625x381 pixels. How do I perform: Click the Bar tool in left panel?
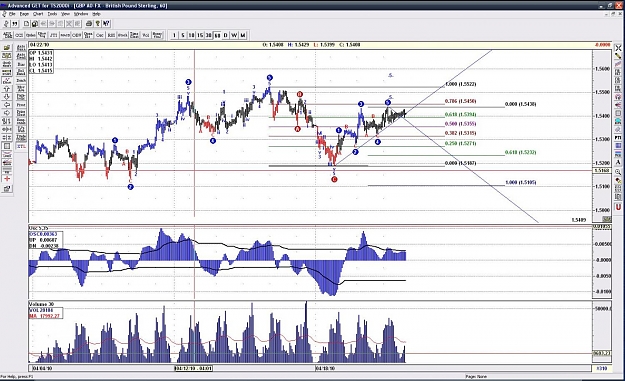[x=21, y=64]
